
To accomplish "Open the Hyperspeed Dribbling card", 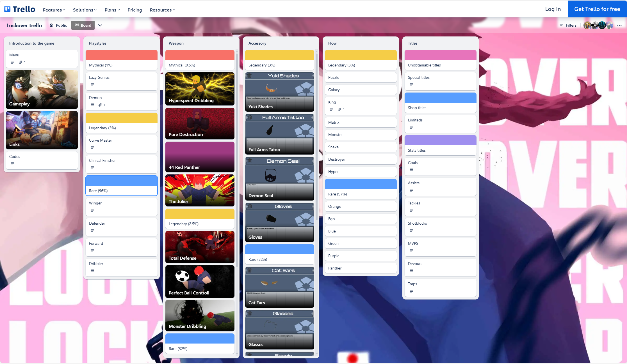I will coord(200,89).
